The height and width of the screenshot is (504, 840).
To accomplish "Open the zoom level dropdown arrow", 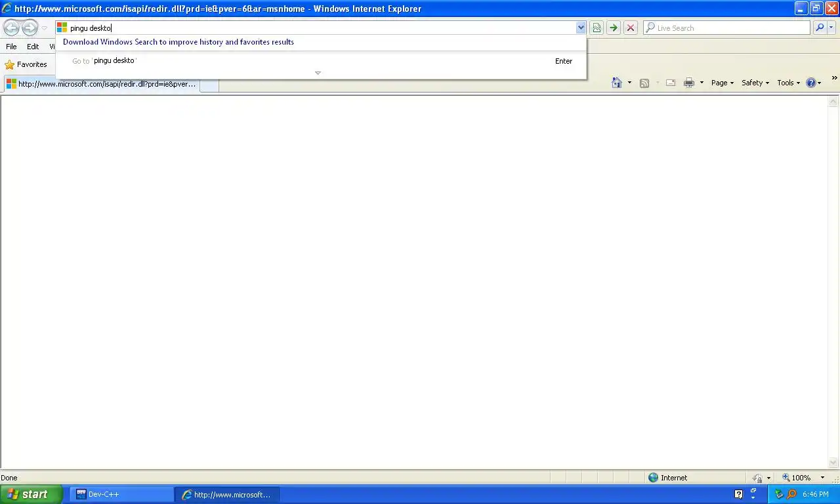I will [x=821, y=478].
